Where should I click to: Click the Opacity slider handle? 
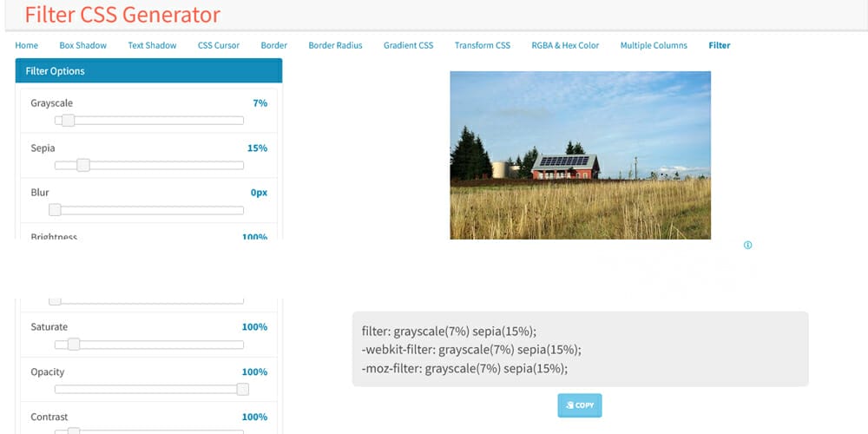[x=242, y=389]
